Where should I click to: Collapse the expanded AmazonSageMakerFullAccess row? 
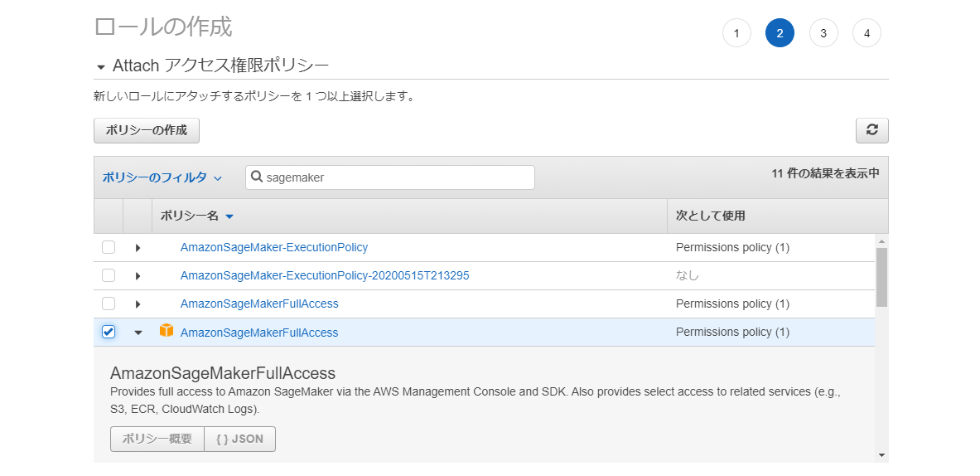[x=138, y=333]
